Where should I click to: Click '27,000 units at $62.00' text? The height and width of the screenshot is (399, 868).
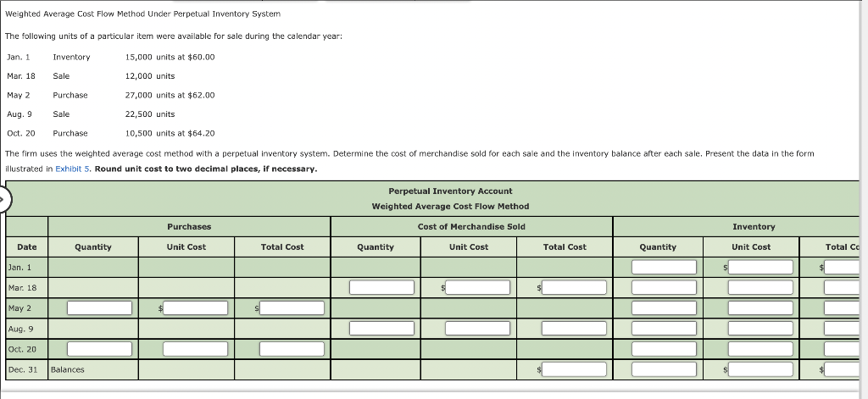pyautogui.click(x=170, y=95)
